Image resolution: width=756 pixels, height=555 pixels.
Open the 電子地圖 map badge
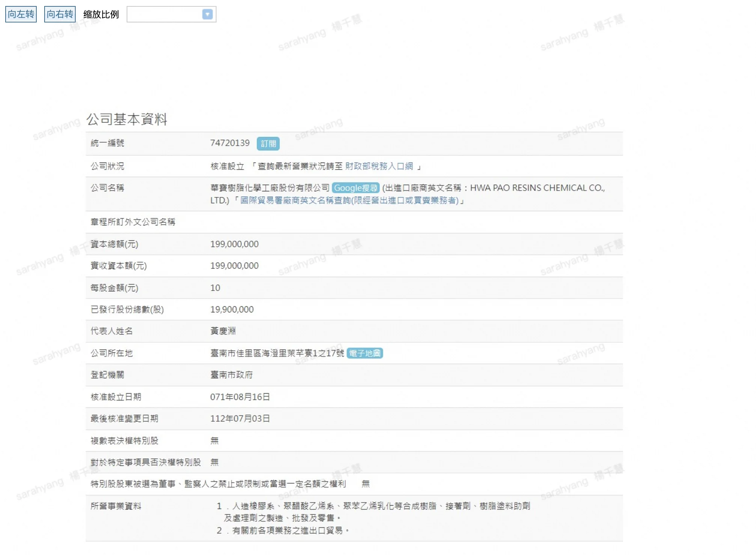(365, 353)
